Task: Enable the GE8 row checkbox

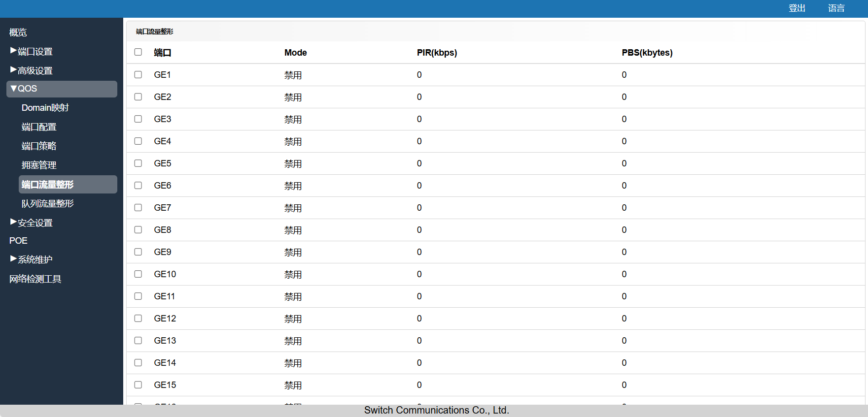Action: point(138,230)
